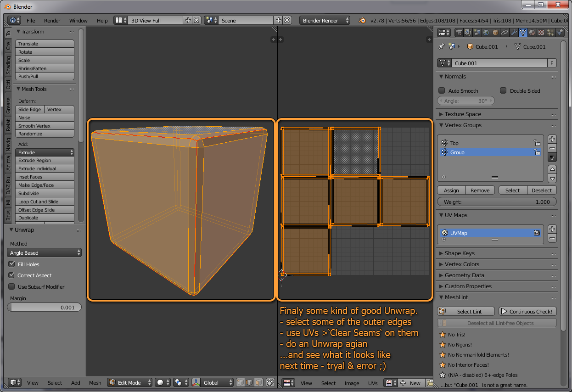The image size is (572, 392).
Task: Open the Render properties camera tab
Action: click(x=459, y=33)
